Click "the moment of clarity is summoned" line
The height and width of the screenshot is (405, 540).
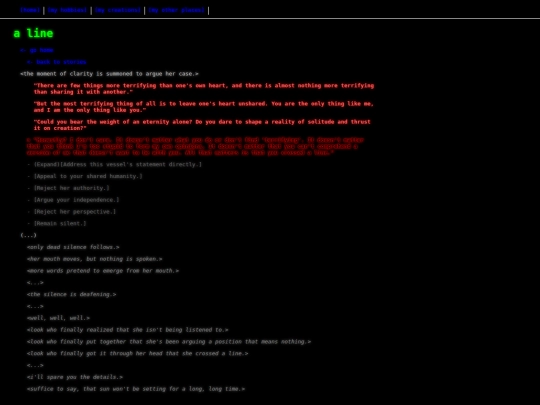click(x=109, y=74)
